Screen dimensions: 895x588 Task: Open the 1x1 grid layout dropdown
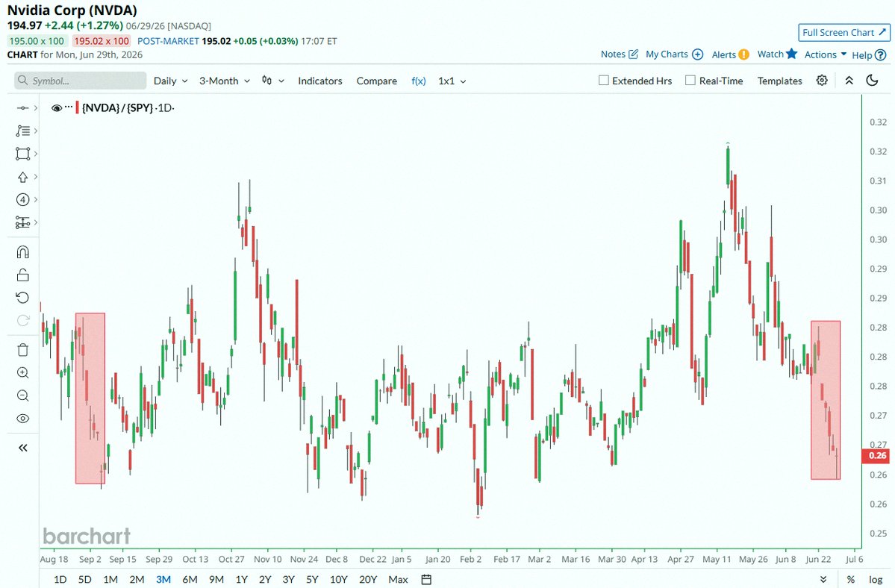[x=452, y=81]
